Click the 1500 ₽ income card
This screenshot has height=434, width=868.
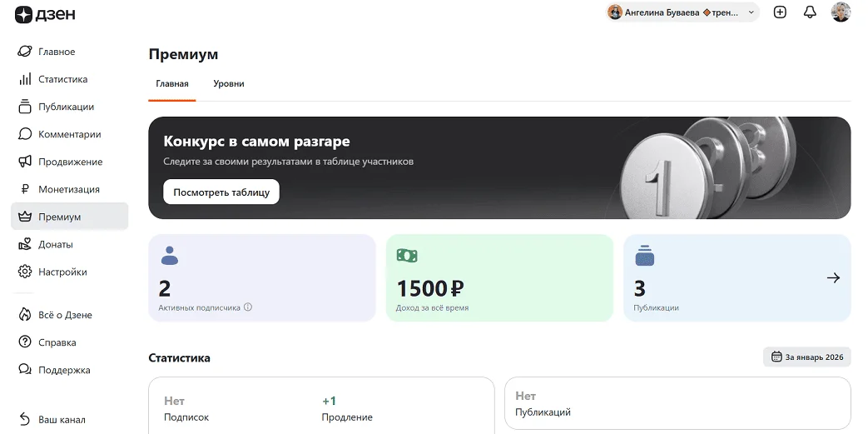coord(499,277)
